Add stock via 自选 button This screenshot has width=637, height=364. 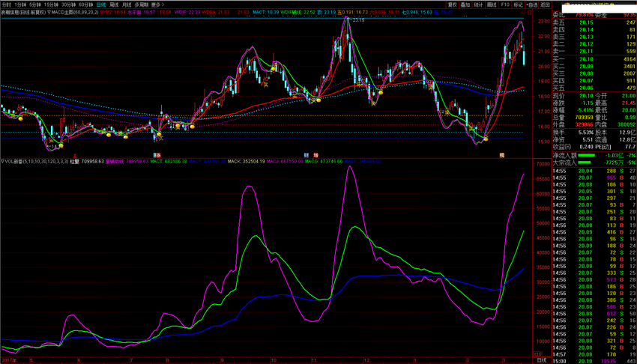pos(532,4)
